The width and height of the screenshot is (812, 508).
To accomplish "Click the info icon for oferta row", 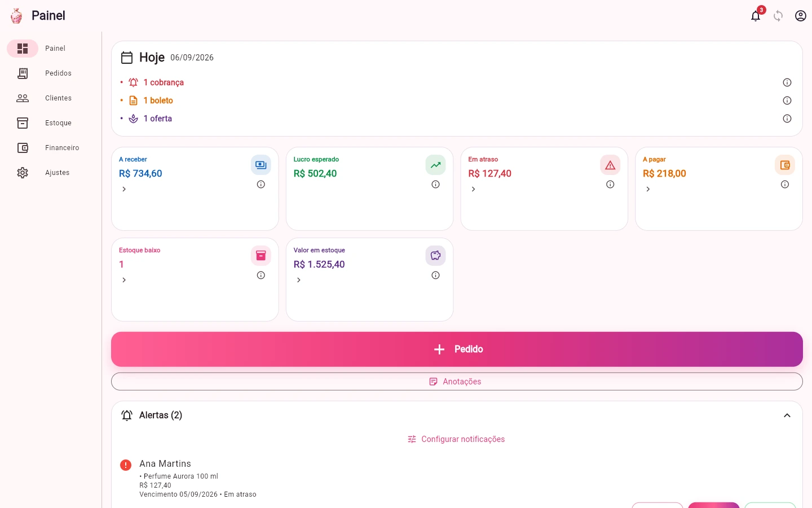I will 787,119.
